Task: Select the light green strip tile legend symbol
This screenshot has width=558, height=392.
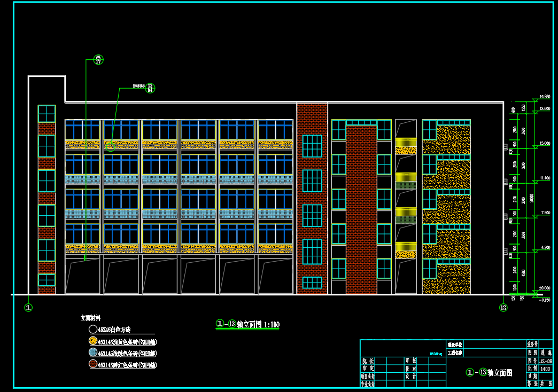Action: (93, 352)
